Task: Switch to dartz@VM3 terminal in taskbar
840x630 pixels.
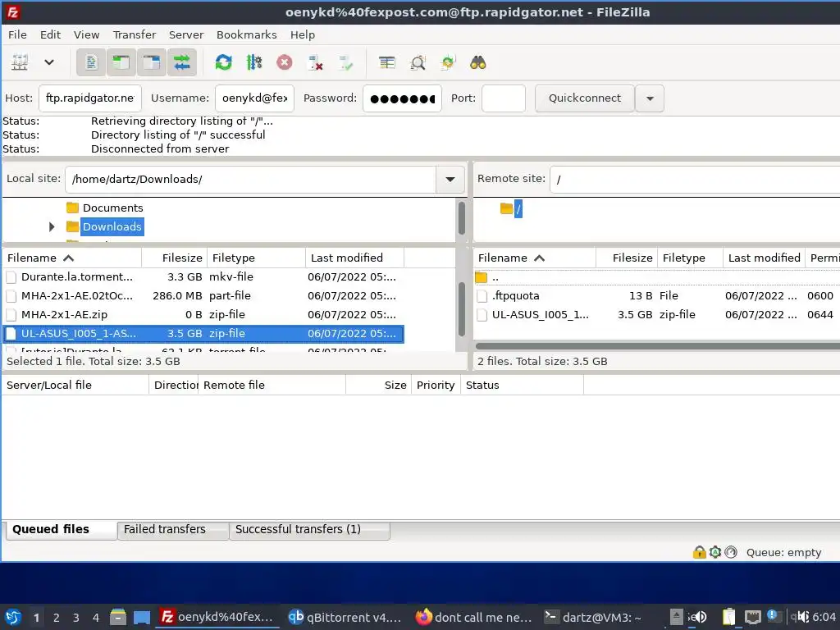Action: point(592,617)
